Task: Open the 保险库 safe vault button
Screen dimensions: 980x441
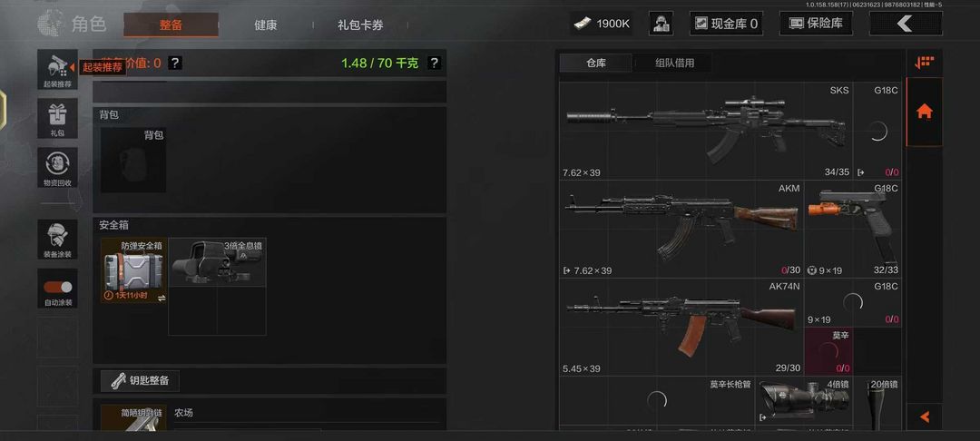Action: [817, 24]
